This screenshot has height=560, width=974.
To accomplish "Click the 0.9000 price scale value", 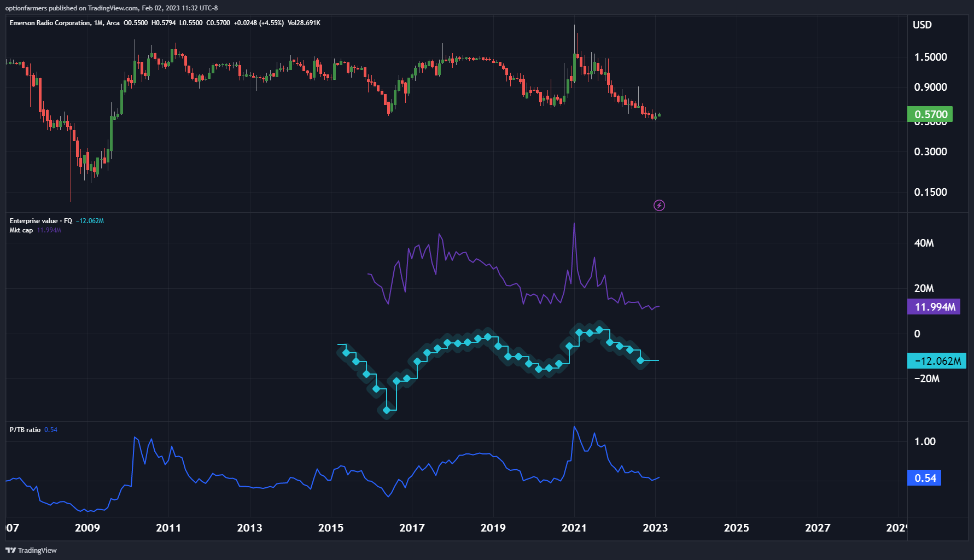I will pos(931,87).
